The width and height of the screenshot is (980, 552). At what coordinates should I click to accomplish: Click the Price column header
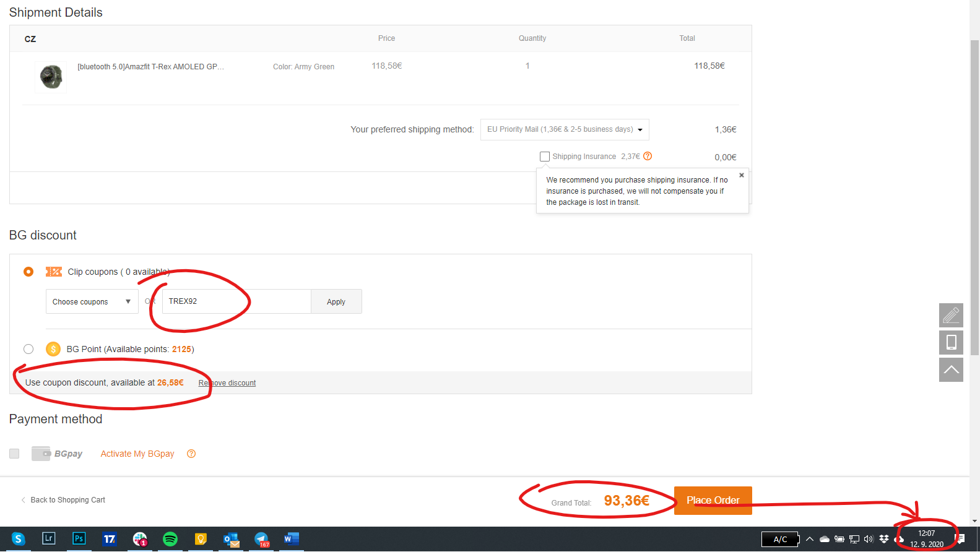[386, 38]
